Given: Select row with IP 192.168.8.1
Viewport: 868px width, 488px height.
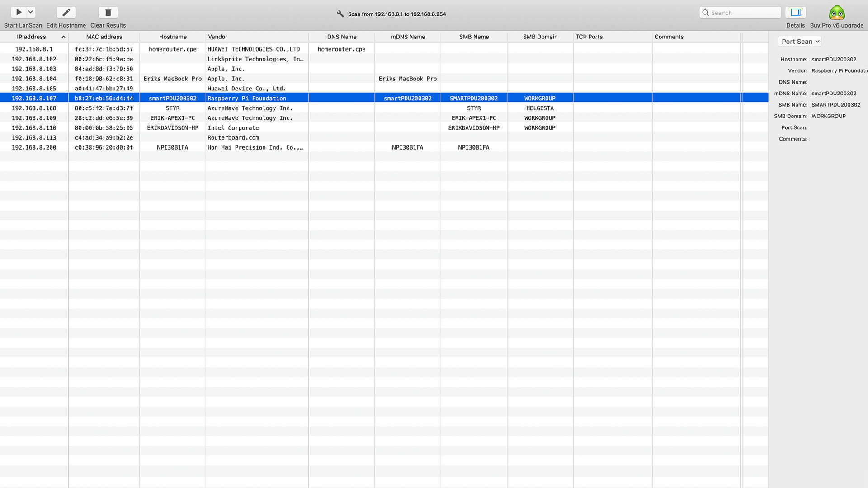Looking at the screenshot, I should (384, 49).
